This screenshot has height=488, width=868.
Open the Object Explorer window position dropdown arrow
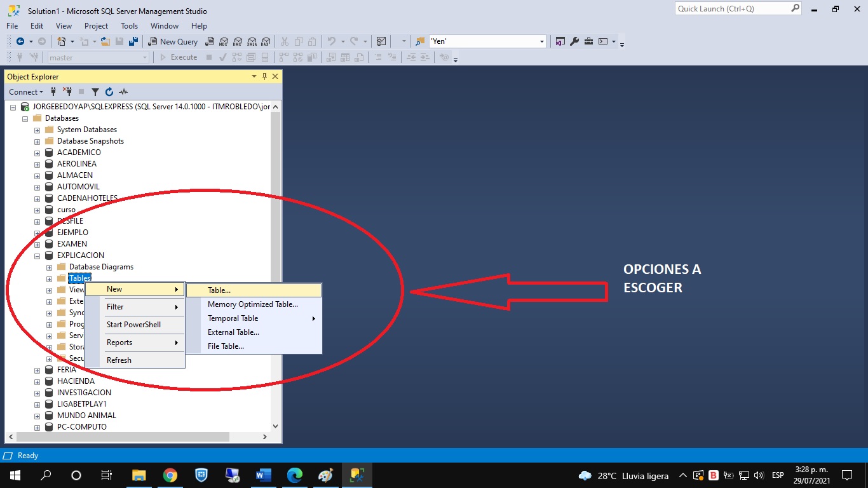point(254,76)
